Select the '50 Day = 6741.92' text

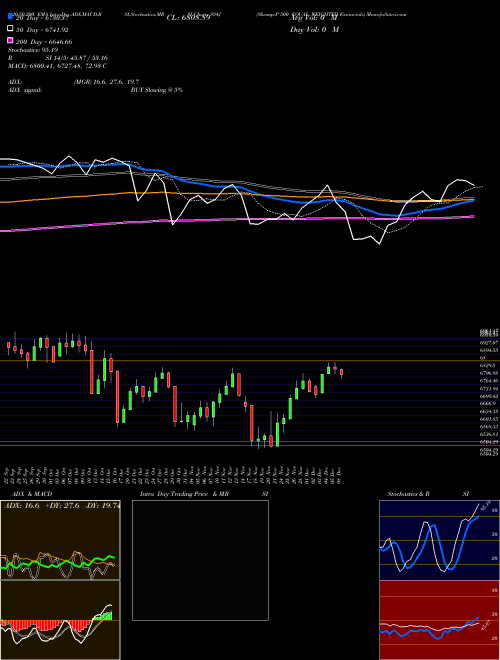pos(42,30)
